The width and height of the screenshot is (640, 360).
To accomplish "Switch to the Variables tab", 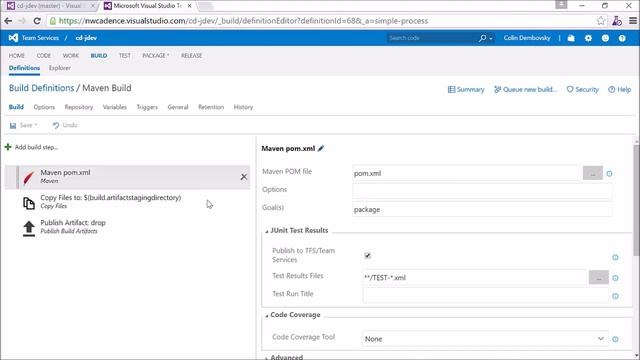I will coord(115,107).
